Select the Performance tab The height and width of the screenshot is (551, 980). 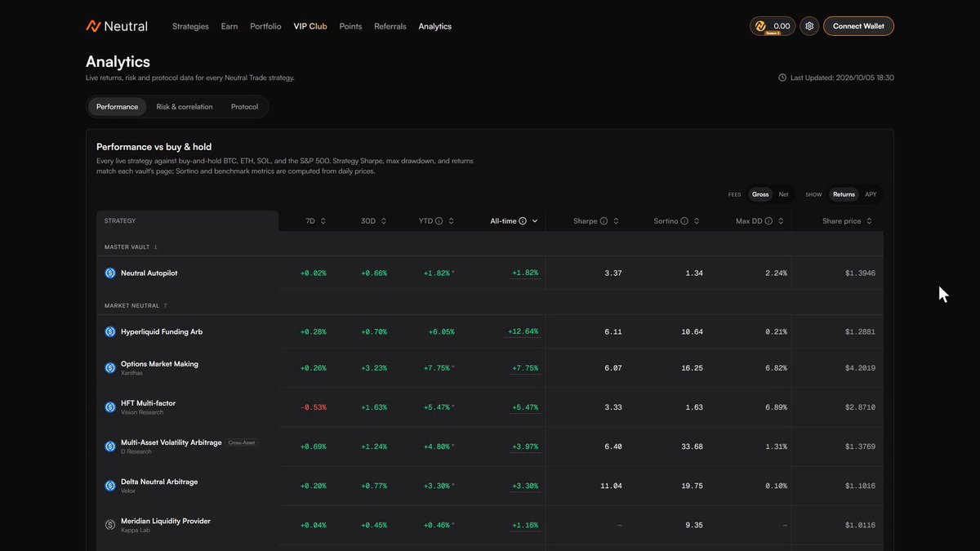coord(117,107)
